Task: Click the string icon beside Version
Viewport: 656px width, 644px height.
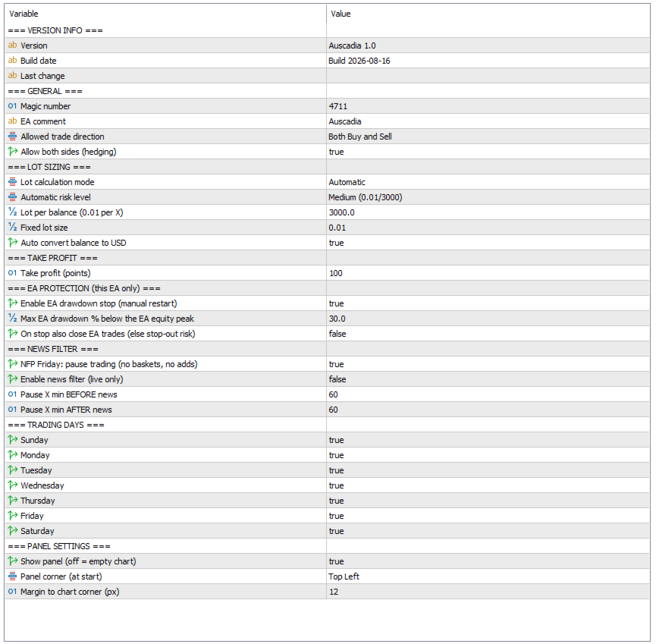Action: 13,46
